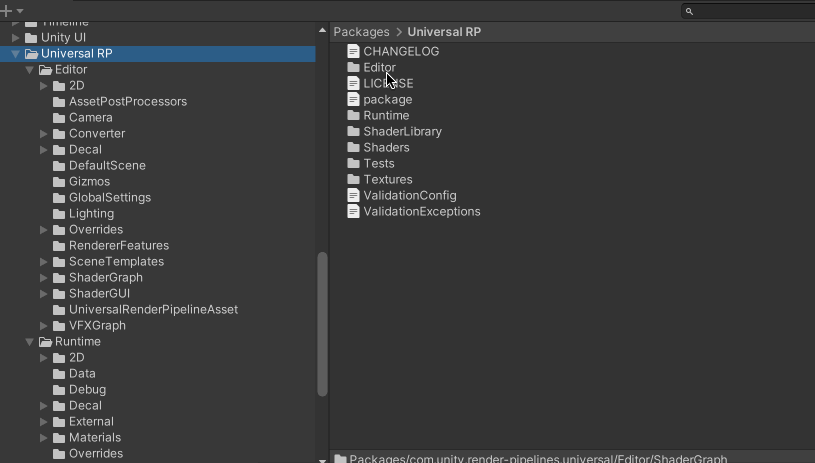Select the Shaders folder icon in file list
The width and height of the screenshot is (815, 463).
click(x=353, y=147)
